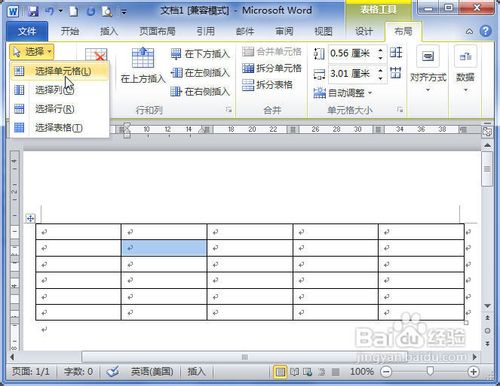Click the Save icon in quick access toolbar
This screenshot has width=500, height=386.
point(33,11)
